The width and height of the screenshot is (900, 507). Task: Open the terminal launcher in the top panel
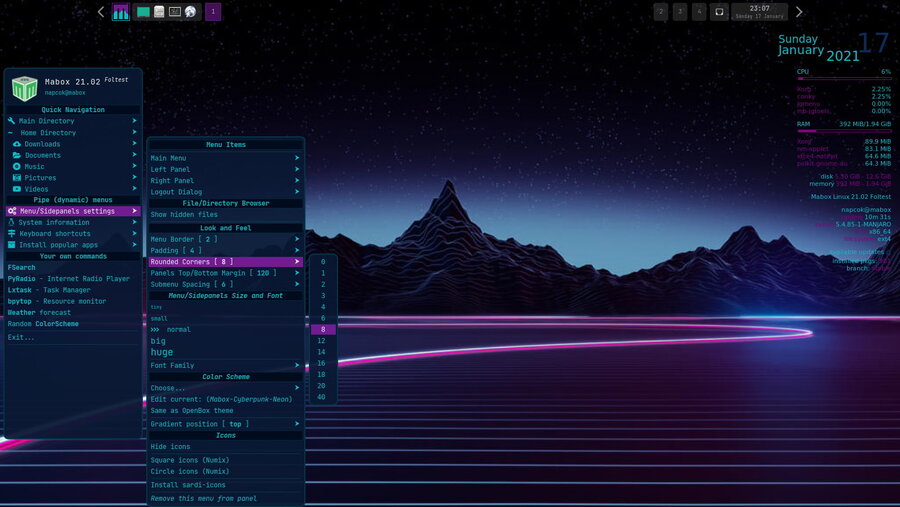pyautogui.click(x=174, y=12)
